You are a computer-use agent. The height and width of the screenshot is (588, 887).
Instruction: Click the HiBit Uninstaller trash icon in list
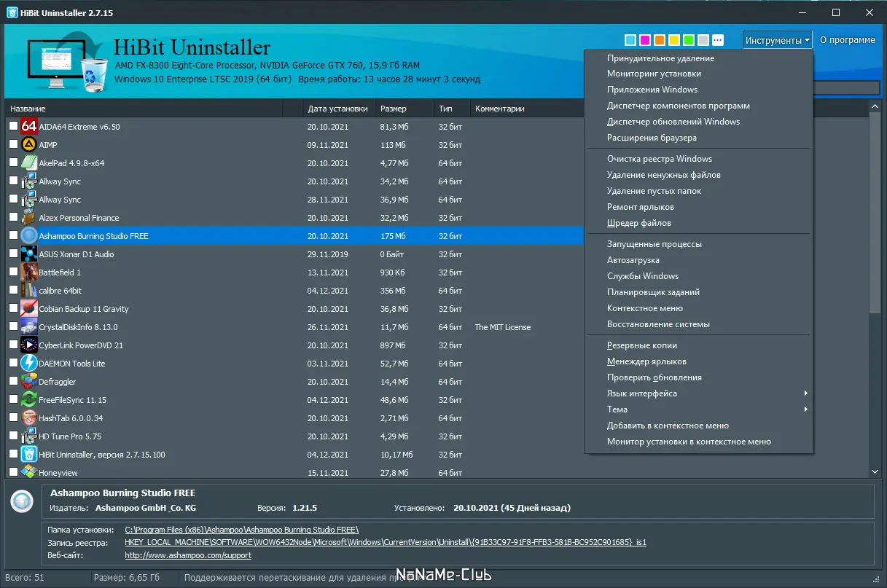tap(29, 454)
